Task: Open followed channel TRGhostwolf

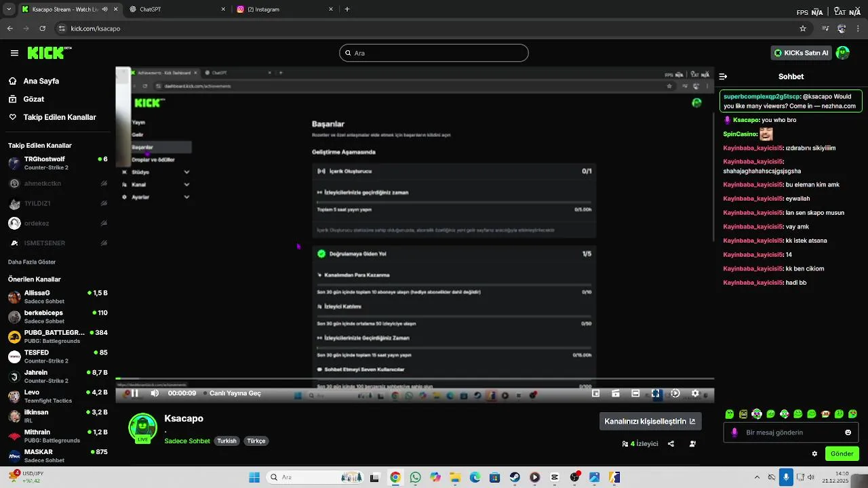Action: [x=58, y=163]
